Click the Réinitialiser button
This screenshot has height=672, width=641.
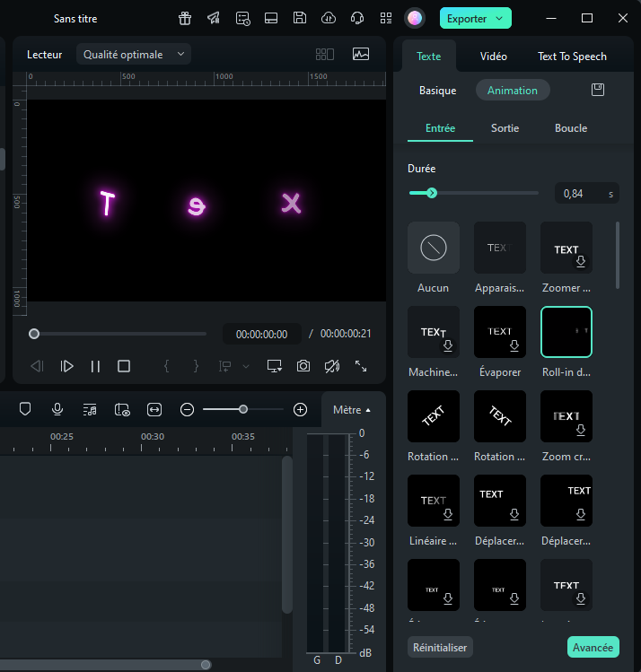pyautogui.click(x=440, y=647)
